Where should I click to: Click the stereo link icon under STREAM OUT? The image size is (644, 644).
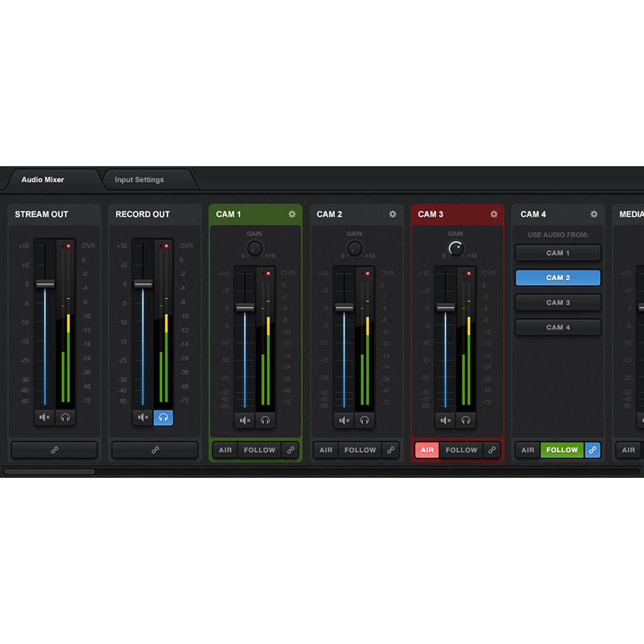pos(54,450)
